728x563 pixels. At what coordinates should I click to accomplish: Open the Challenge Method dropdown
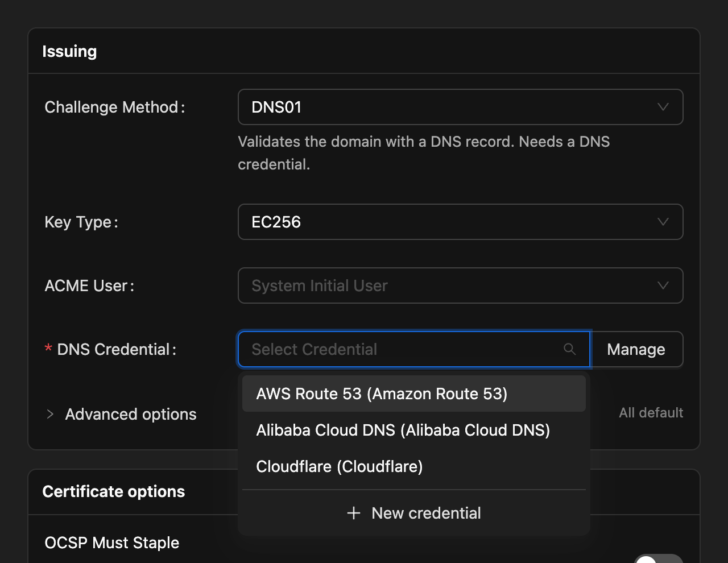tap(460, 107)
